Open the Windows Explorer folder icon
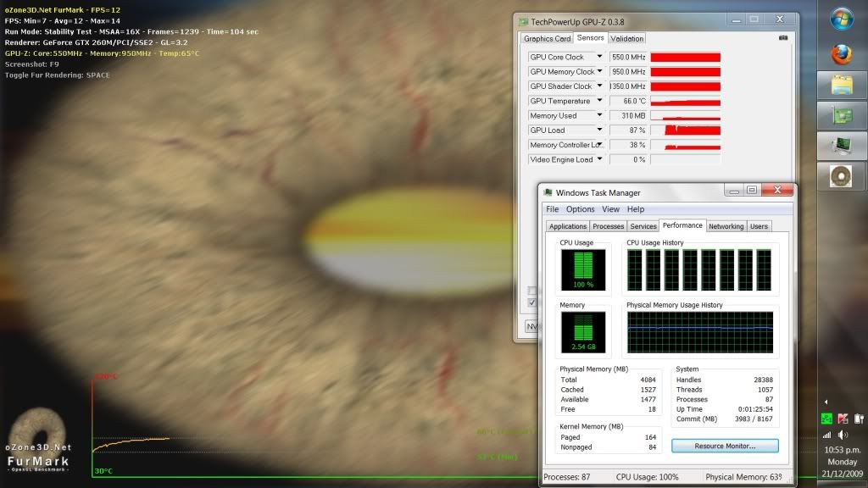The image size is (868, 488). pos(842,86)
